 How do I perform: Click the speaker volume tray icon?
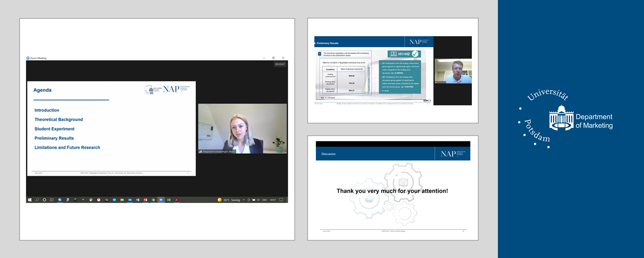259,200
